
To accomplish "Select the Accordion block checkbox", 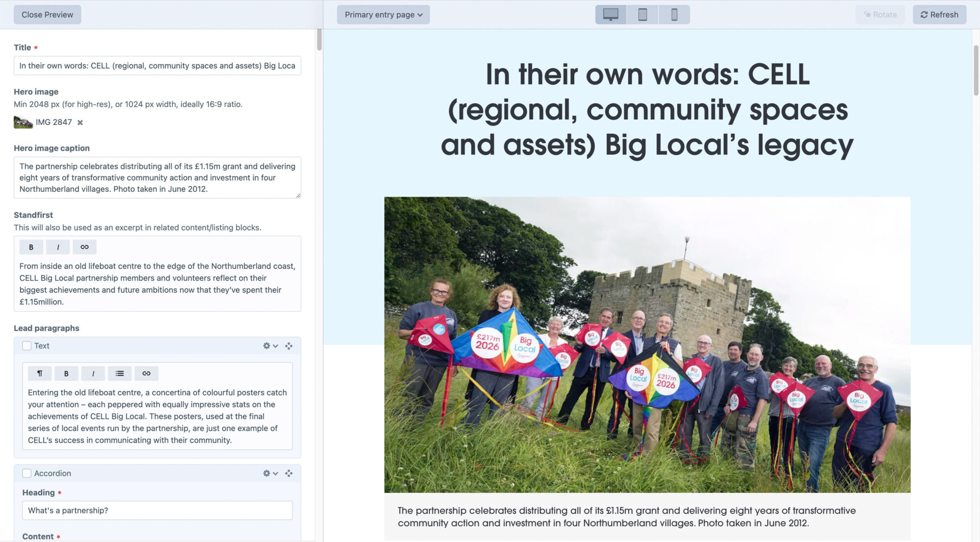I will 27,473.
